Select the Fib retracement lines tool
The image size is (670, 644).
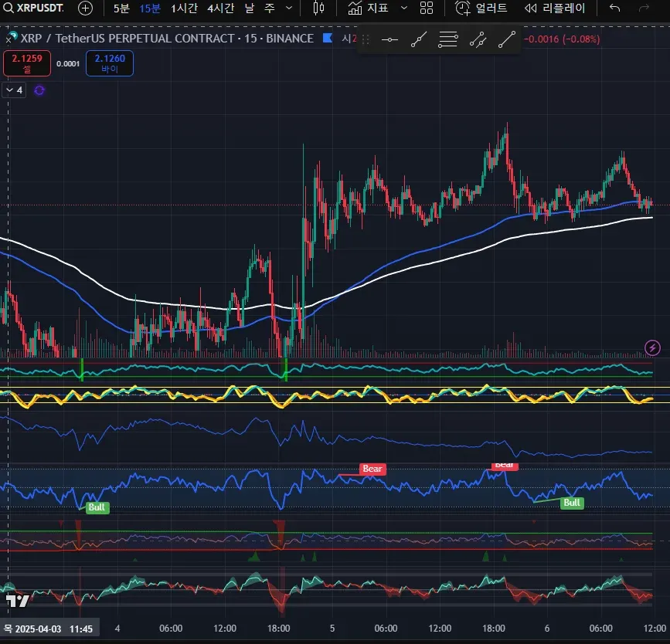[448, 40]
